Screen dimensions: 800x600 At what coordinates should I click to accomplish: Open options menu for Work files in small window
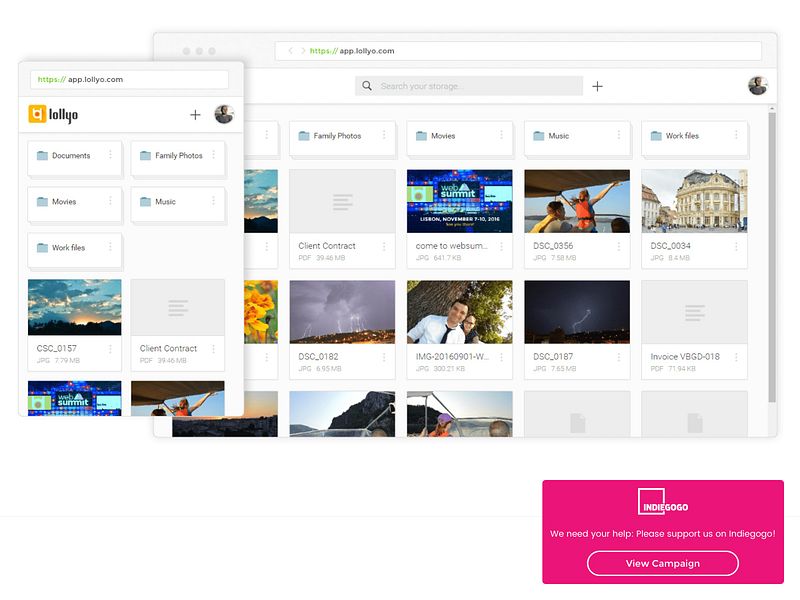point(110,247)
